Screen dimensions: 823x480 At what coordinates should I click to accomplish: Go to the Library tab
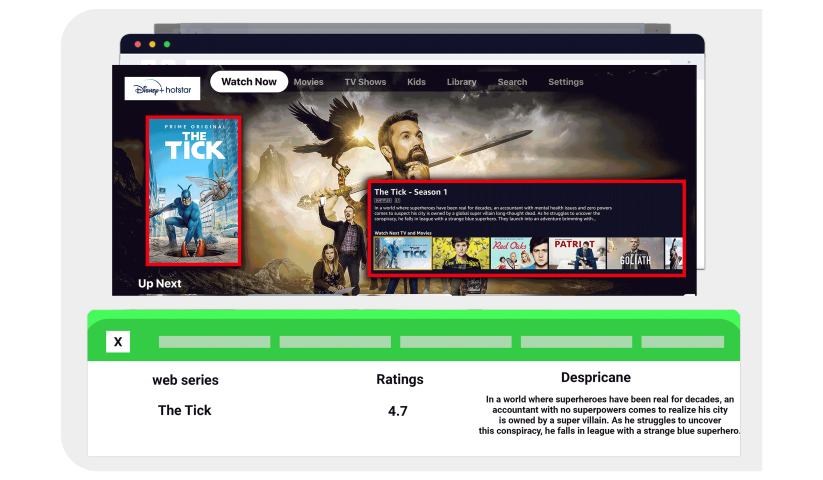(461, 82)
